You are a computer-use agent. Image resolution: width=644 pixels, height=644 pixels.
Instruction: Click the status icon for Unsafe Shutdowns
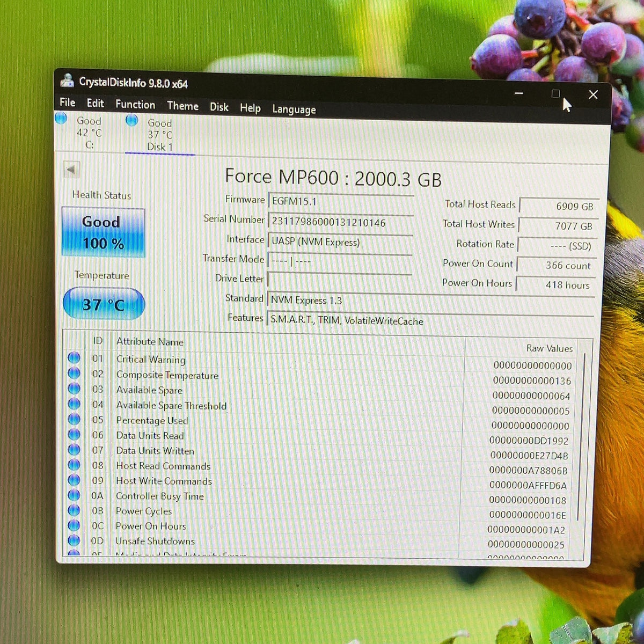tap(74, 540)
